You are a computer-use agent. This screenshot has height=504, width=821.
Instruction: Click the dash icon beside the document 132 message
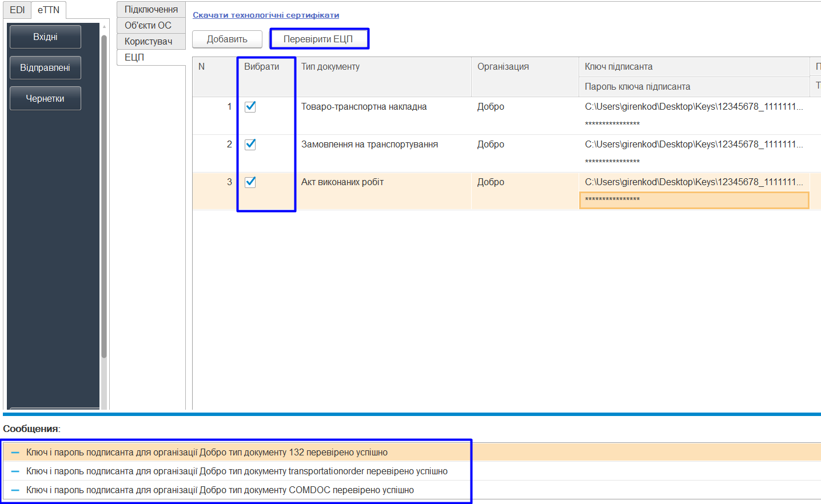point(15,453)
